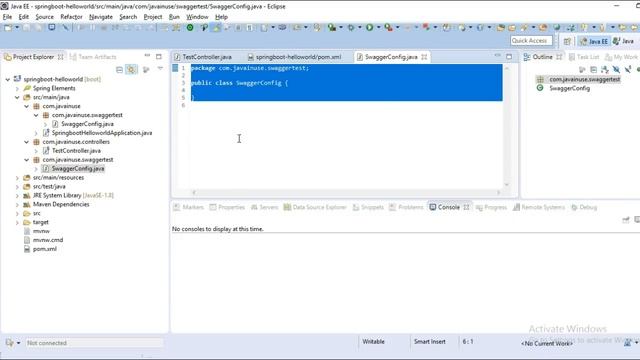
Task: Click the New file dropdown arrow
Action: tap(17, 28)
